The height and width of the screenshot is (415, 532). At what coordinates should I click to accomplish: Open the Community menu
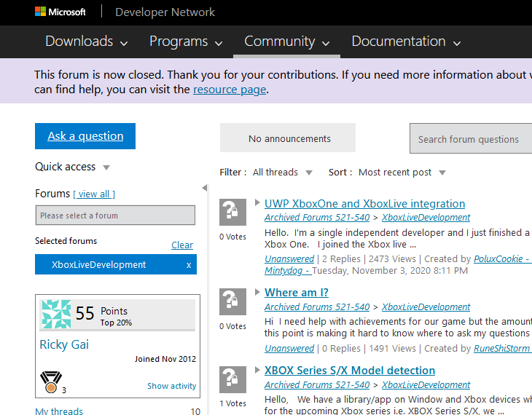click(x=286, y=41)
